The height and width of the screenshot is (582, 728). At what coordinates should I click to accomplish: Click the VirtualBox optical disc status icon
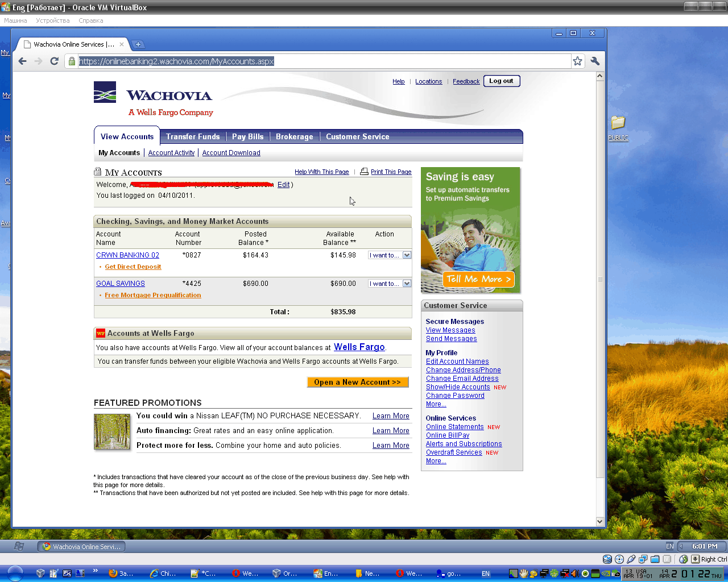pos(619,559)
